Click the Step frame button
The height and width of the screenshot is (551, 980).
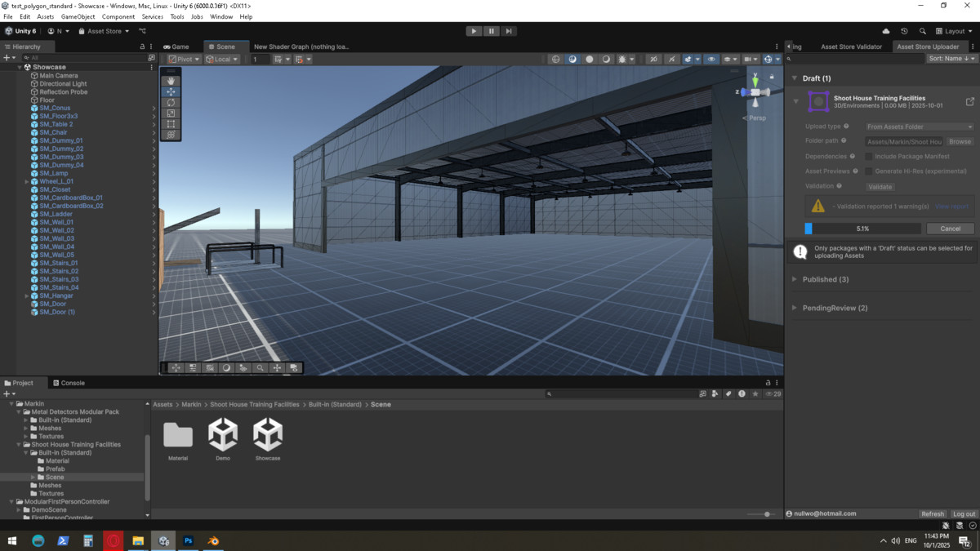coord(508,31)
